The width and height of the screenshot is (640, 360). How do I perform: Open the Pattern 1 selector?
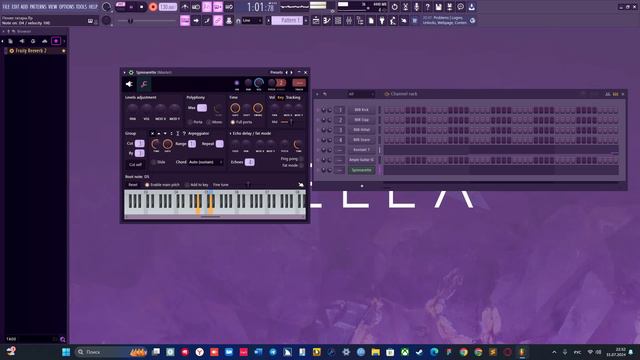287,20
